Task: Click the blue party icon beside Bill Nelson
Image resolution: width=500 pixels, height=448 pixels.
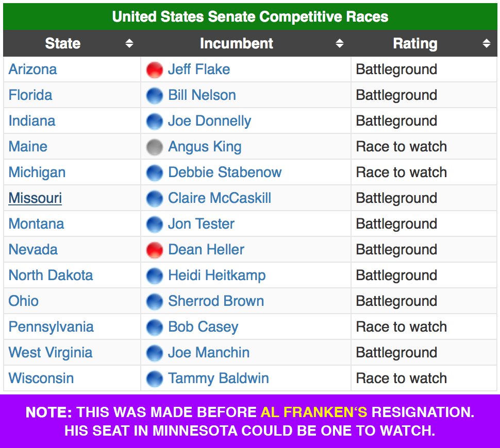Action: (x=154, y=96)
